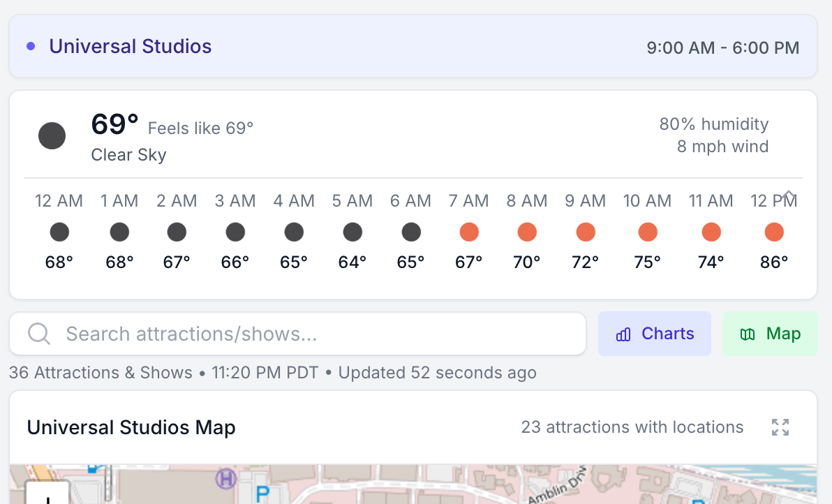
Task: Click the purple H marker on map
Action: [226, 479]
